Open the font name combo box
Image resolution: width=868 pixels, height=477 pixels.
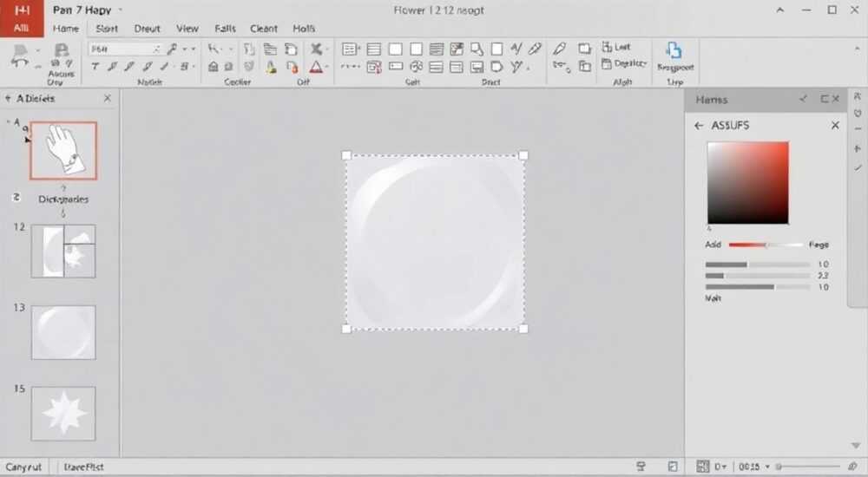pyautogui.click(x=124, y=49)
